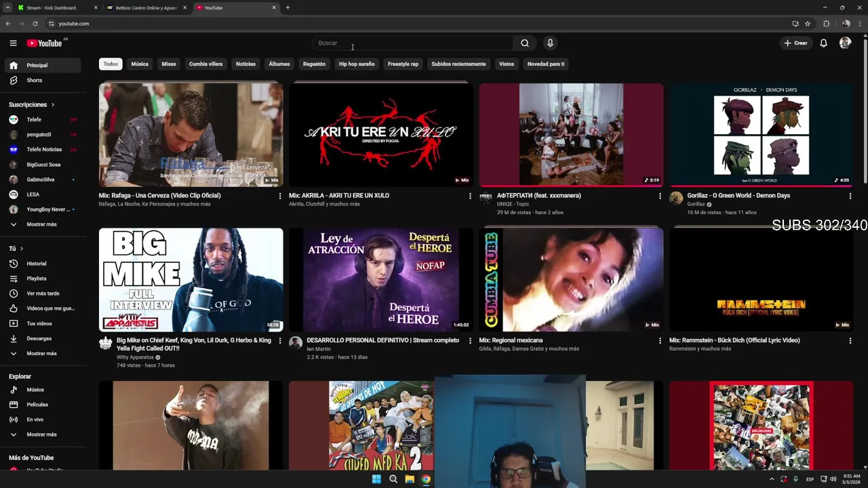Viewport: 868px width, 488px height.
Task: Open the Mix: Regional mexicana title
Action: click(511, 340)
